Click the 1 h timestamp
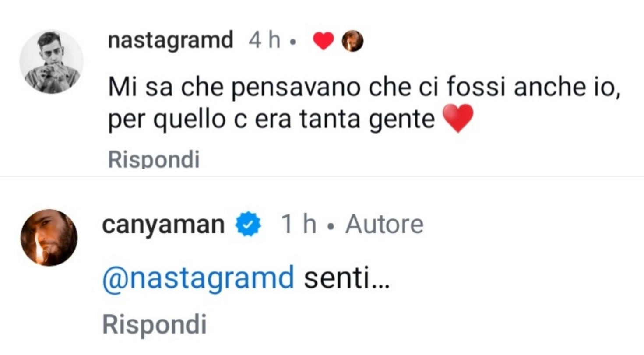The image size is (644, 355). (x=299, y=225)
